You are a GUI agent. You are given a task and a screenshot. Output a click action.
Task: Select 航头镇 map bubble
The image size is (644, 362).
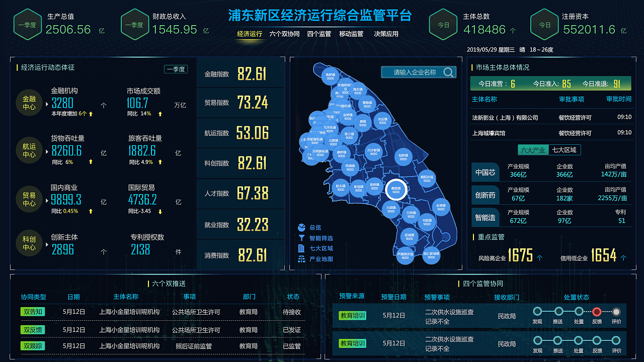tap(341, 188)
